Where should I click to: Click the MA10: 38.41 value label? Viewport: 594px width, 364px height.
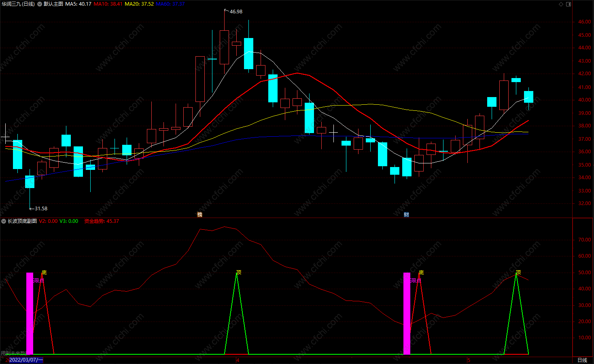pyautogui.click(x=108, y=4)
